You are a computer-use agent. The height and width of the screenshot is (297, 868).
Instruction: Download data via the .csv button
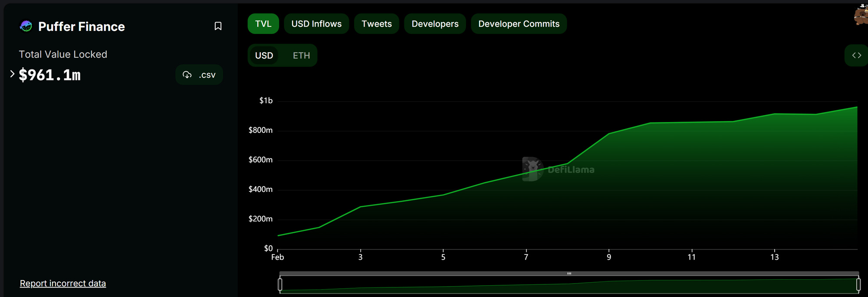[x=199, y=75]
